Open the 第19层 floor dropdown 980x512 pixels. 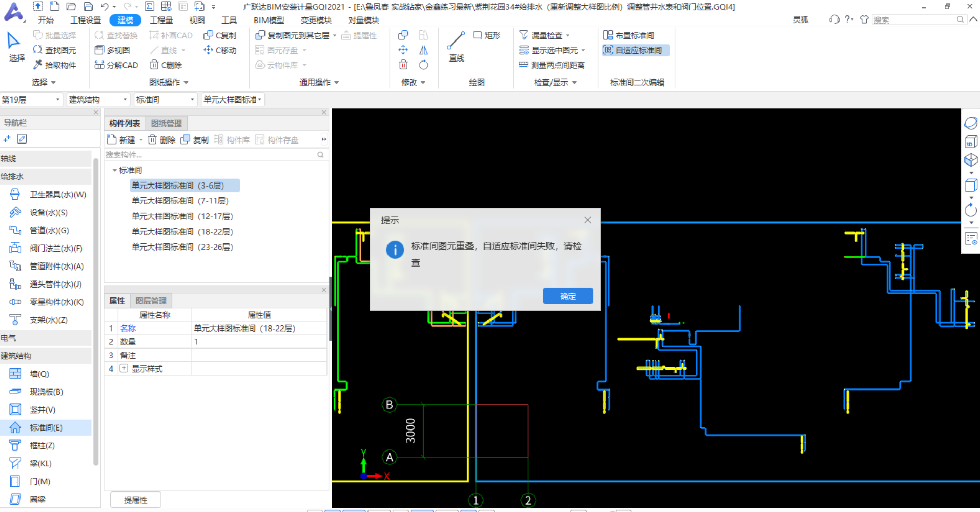coord(31,99)
